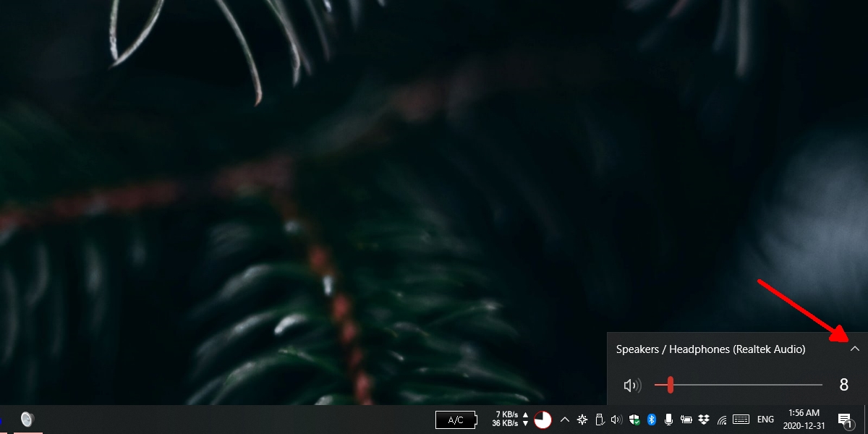Open the pinned app on the taskbar
The image size is (868, 434).
coord(27,420)
